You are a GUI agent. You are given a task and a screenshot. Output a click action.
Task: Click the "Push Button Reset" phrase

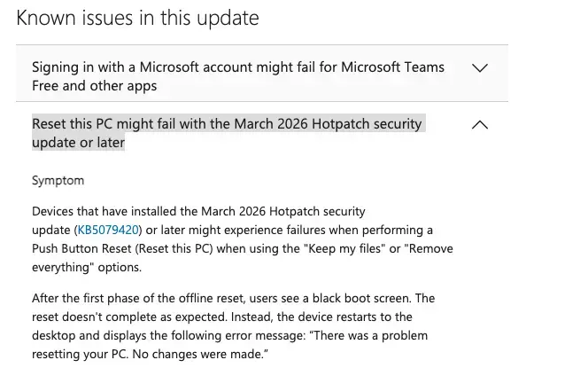(x=81, y=248)
